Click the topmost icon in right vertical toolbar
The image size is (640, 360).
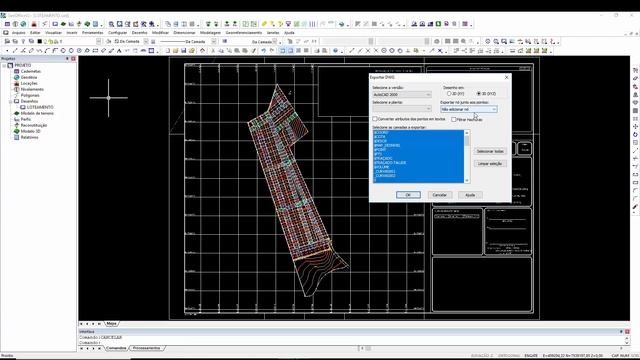click(x=635, y=71)
